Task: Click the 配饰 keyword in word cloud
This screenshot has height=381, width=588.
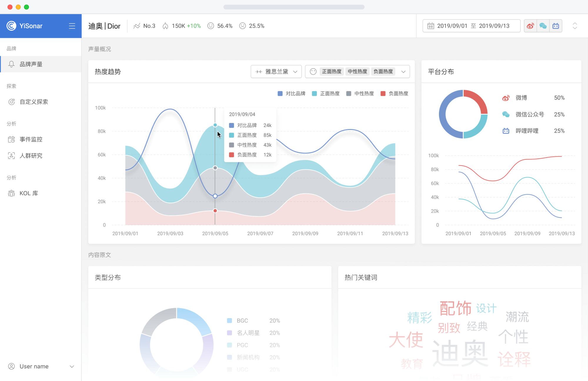Action: 456,308
